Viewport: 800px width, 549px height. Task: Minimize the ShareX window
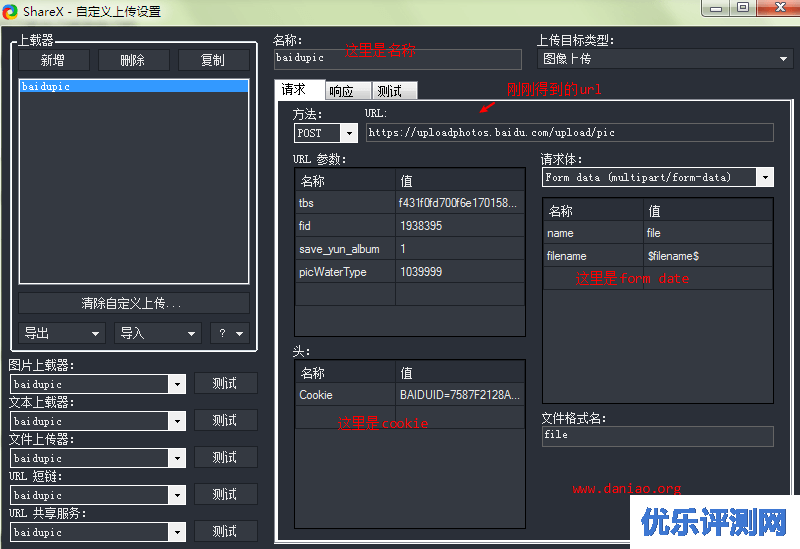[716, 8]
